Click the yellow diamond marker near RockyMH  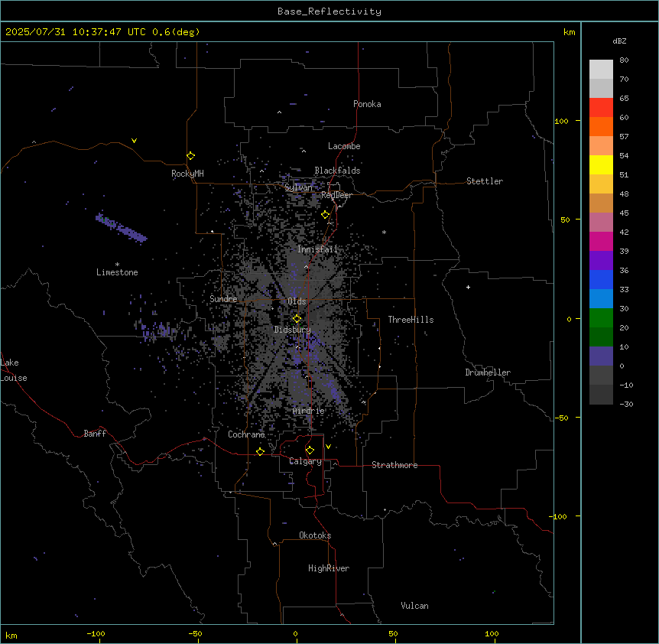click(191, 156)
